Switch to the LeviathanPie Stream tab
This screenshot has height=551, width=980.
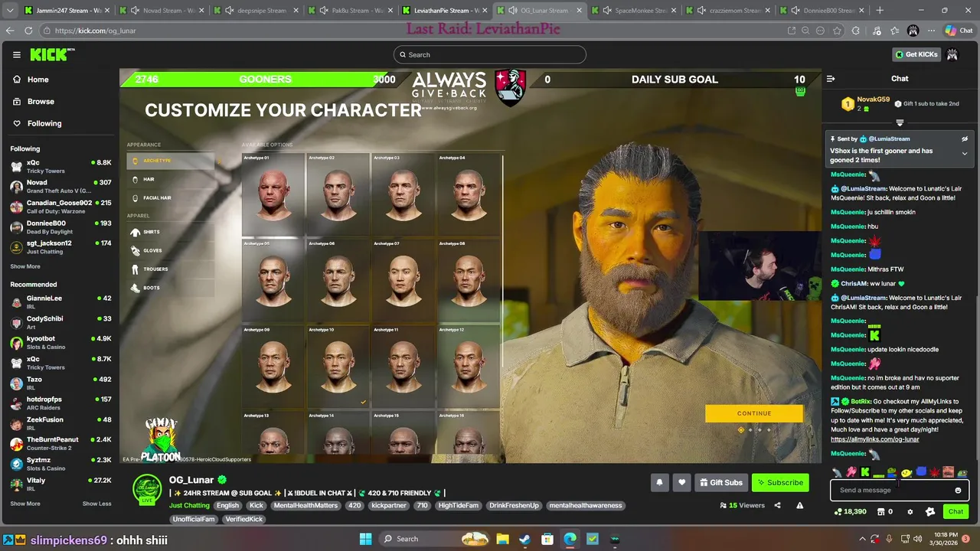446,11
